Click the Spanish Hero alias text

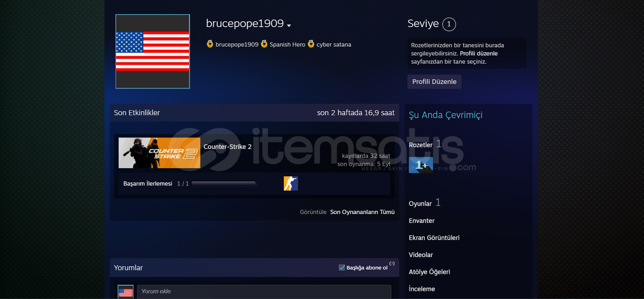coord(287,44)
